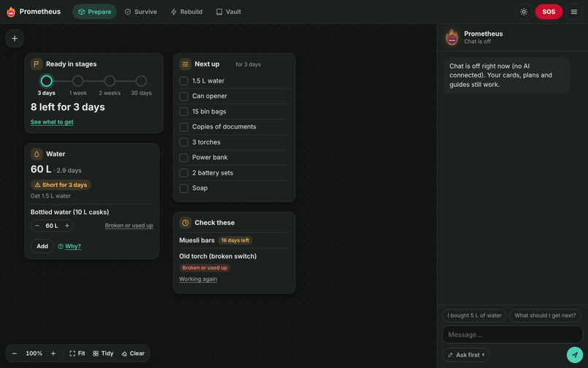Click Broken or used up link on Water card
Image resolution: width=588 pixels, height=368 pixels.
129,226
